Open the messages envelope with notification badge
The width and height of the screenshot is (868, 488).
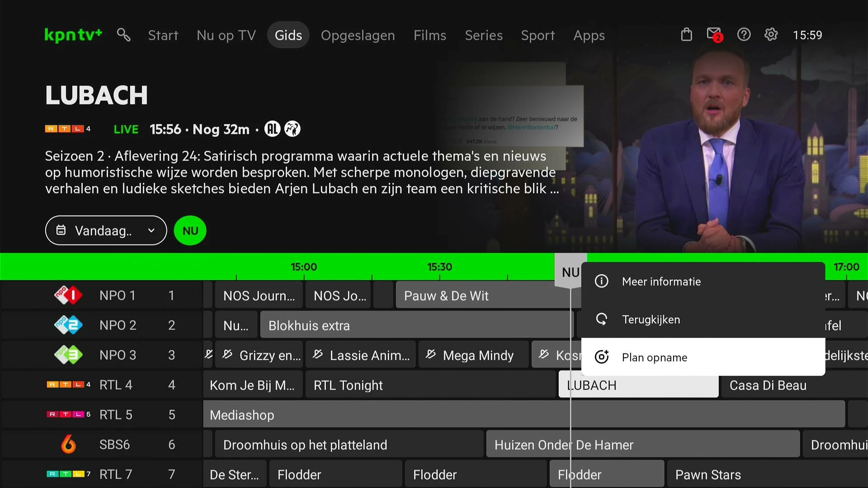(714, 35)
